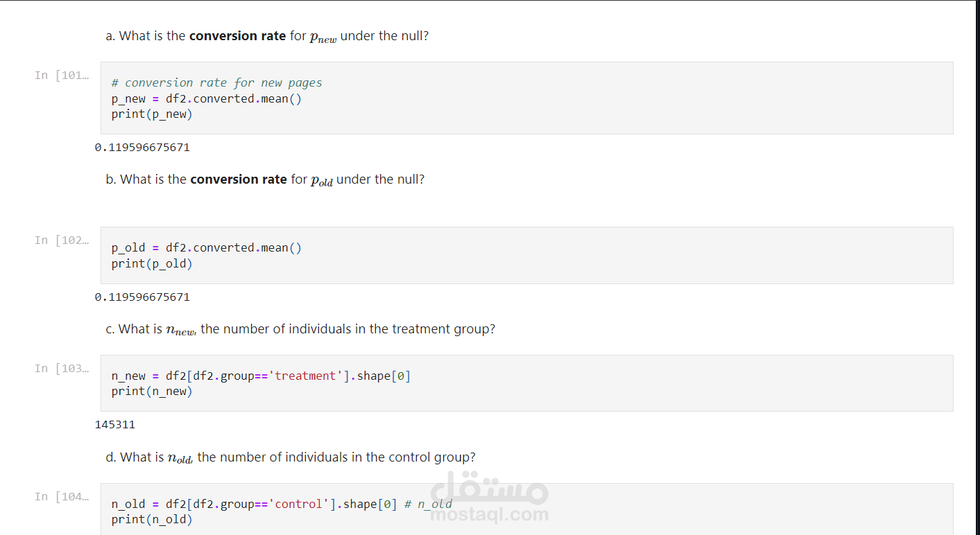Click question a about p_new conversion rate
Screen dimensions: 980x535
tap(267, 36)
